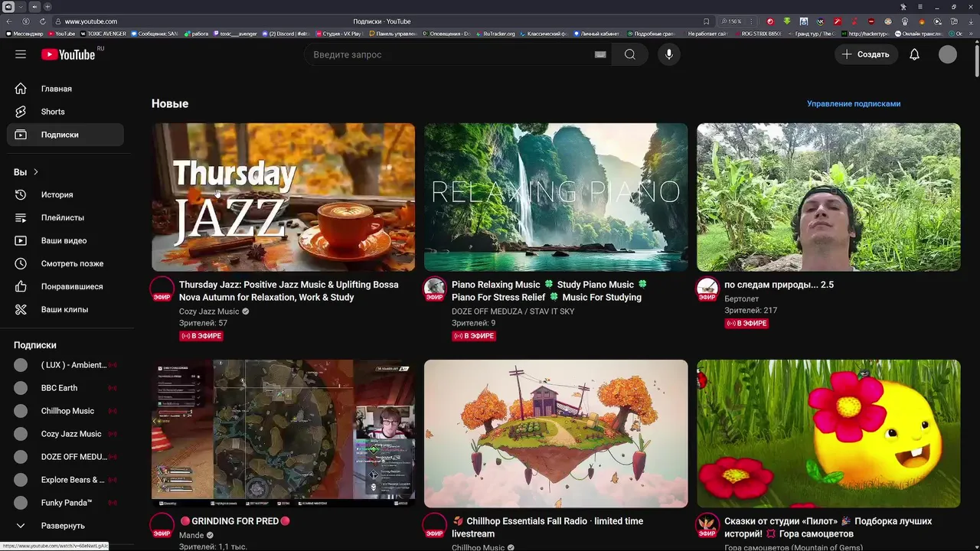The height and width of the screenshot is (551, 980).
Task: Click browser back arrow
Action: (x=9, y=21)
